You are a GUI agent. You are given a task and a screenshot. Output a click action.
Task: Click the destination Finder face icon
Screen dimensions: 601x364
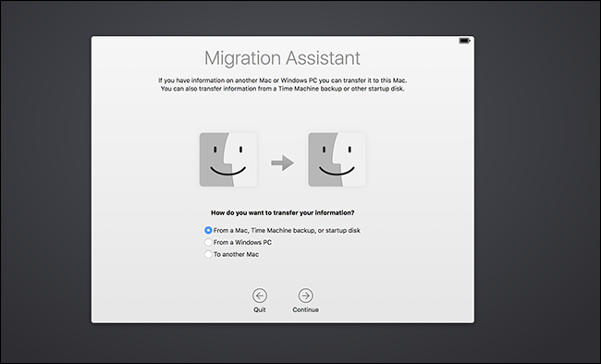(337, 160)
